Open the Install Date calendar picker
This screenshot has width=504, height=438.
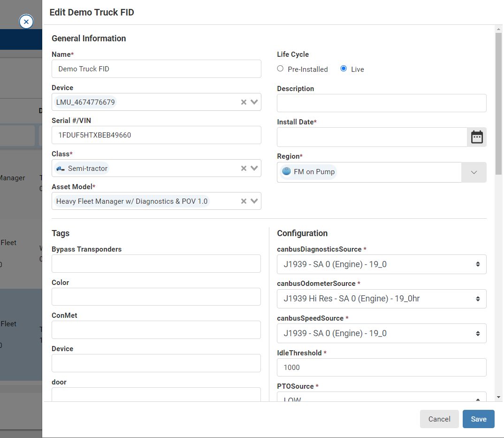click(477, 137)
